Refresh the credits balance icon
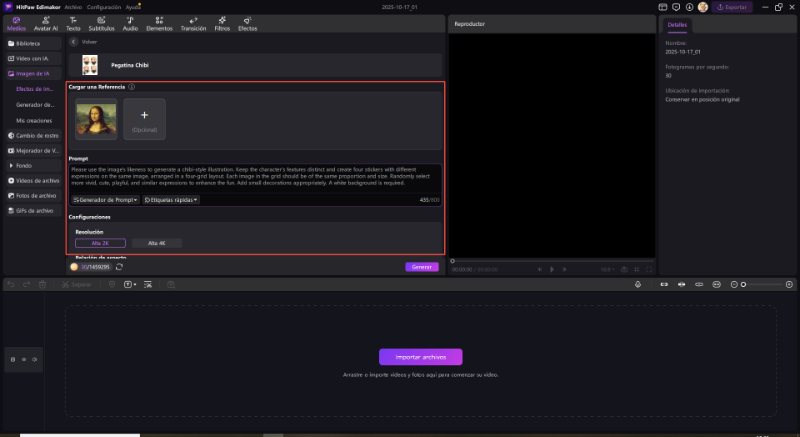The image size is (800, 437). point(120,267)
